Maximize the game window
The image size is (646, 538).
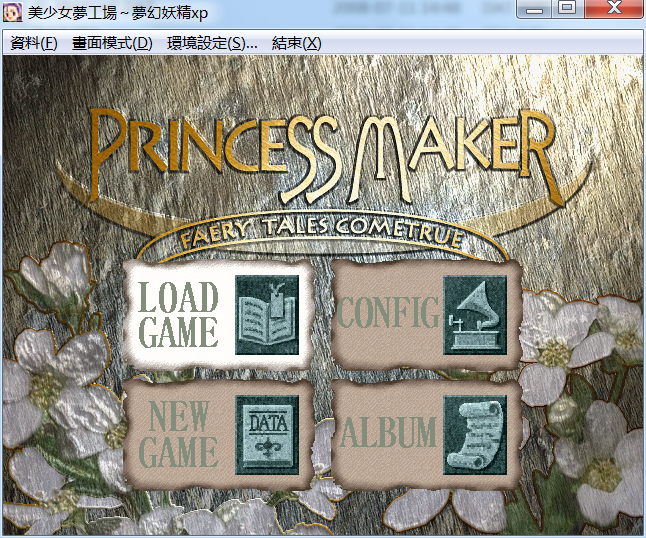(566, 9)
